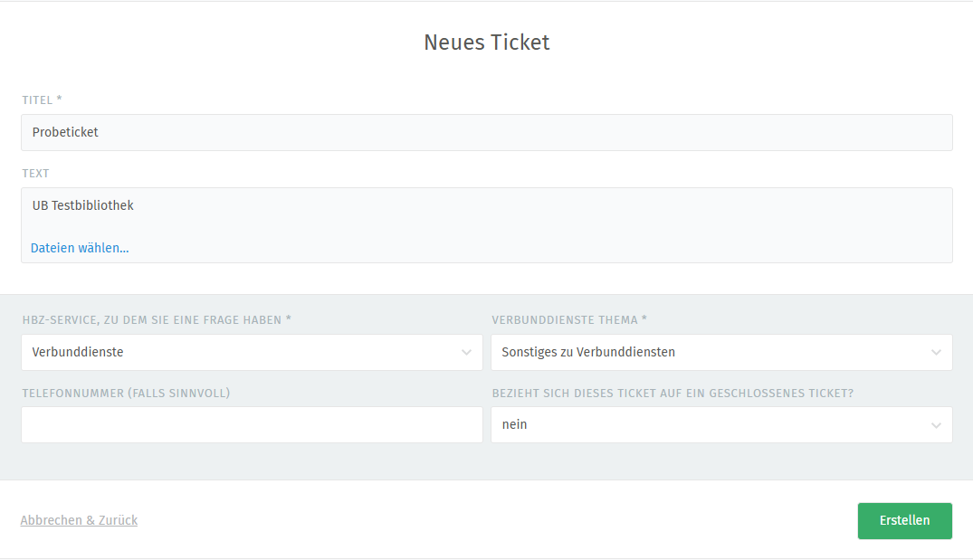Click the 'HBZ-Service, zu dem Sie eine Frage haben' label
This screenshot has width=973, height=560.
156,319
